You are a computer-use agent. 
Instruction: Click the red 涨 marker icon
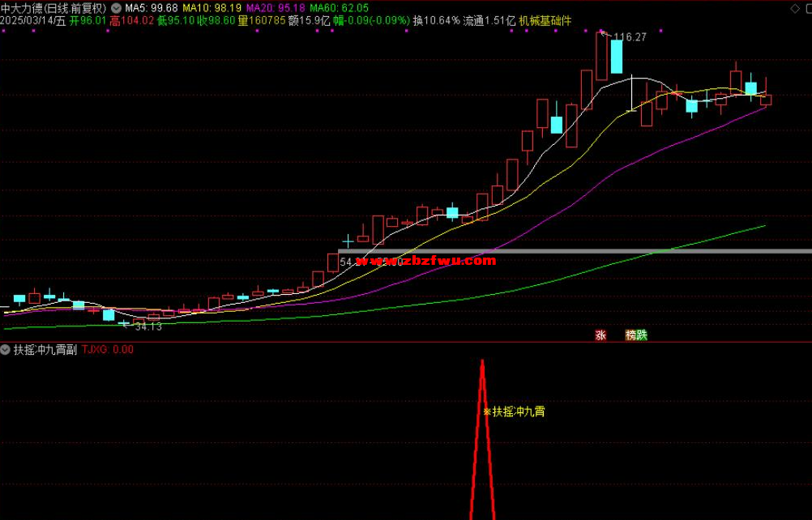pyautogui.click(x=600, y=335)
